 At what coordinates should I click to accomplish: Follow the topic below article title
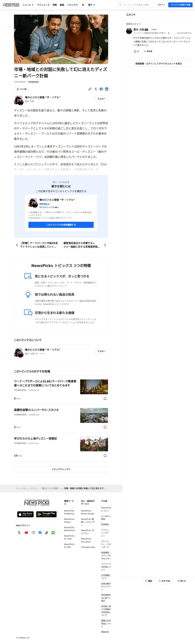(x=101, y=99)
